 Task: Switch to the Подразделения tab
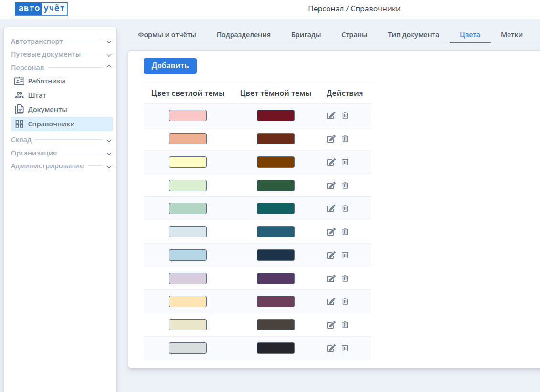244,35
